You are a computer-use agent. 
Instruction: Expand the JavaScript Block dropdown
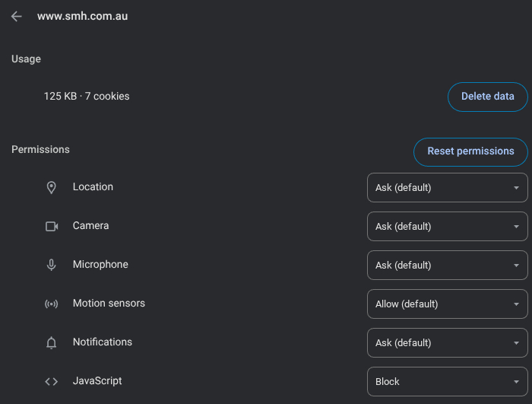[x=447, y=381]
